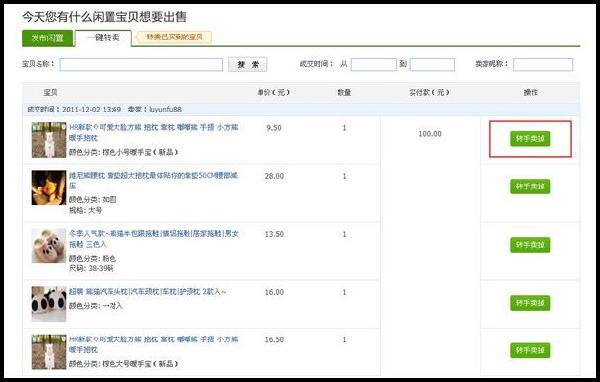Image resolution: width=600 pixels, height=382 pixels.
Task: Click the 尺码: 38-39码 text
Action: [x=91, y=269]
